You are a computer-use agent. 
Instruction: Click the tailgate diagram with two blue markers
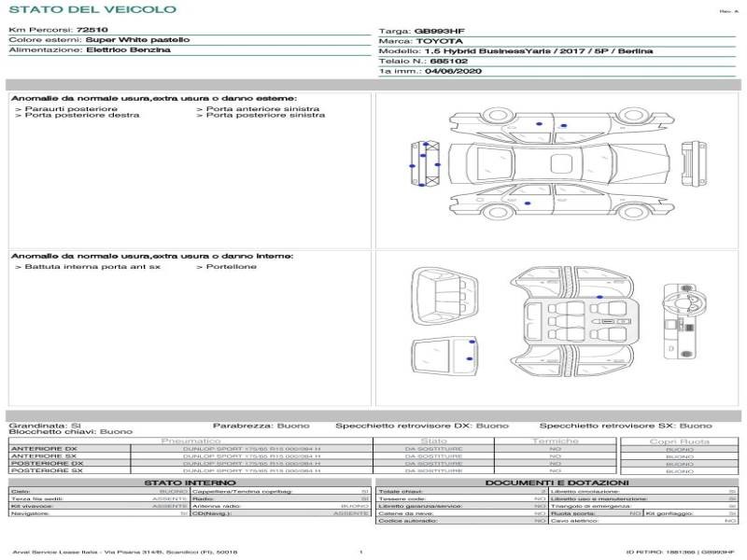tap(444, 357)
